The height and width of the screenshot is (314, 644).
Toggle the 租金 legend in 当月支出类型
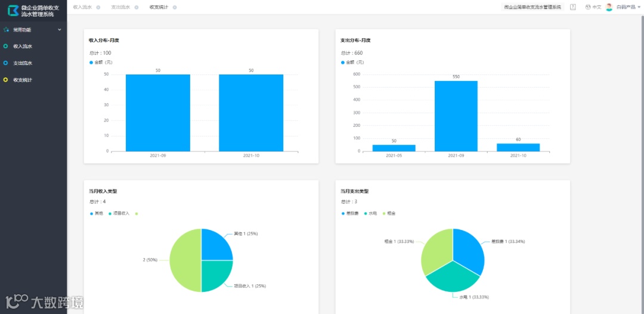389,213
